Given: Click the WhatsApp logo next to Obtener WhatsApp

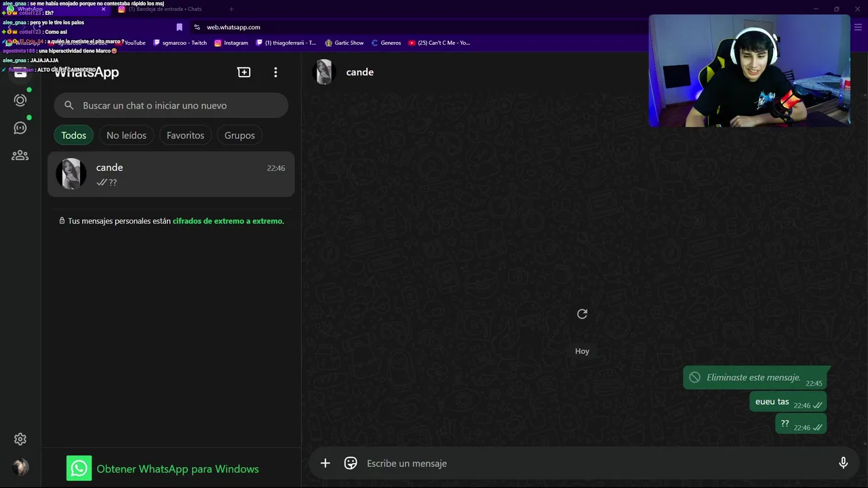Looking at the screenshot, I should point(79,468).
